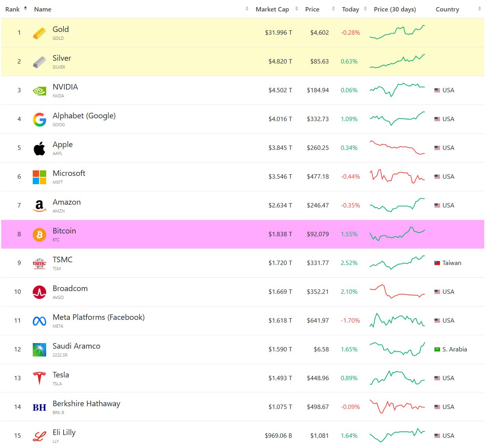The width and height of the screenshot is (485, 448).
Task: Open the Eli Lilly company page
Action: [64, 433]
